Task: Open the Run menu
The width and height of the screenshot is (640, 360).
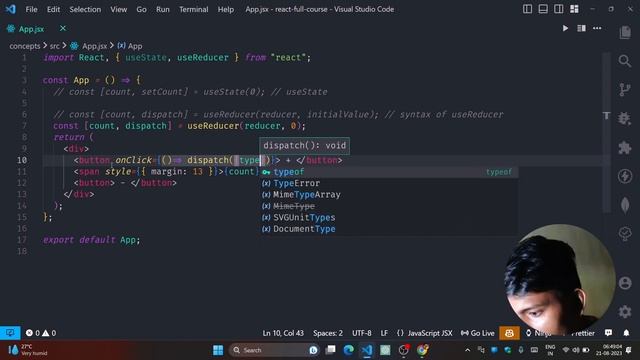Action: pyautogui.click(x=162, y=9)
